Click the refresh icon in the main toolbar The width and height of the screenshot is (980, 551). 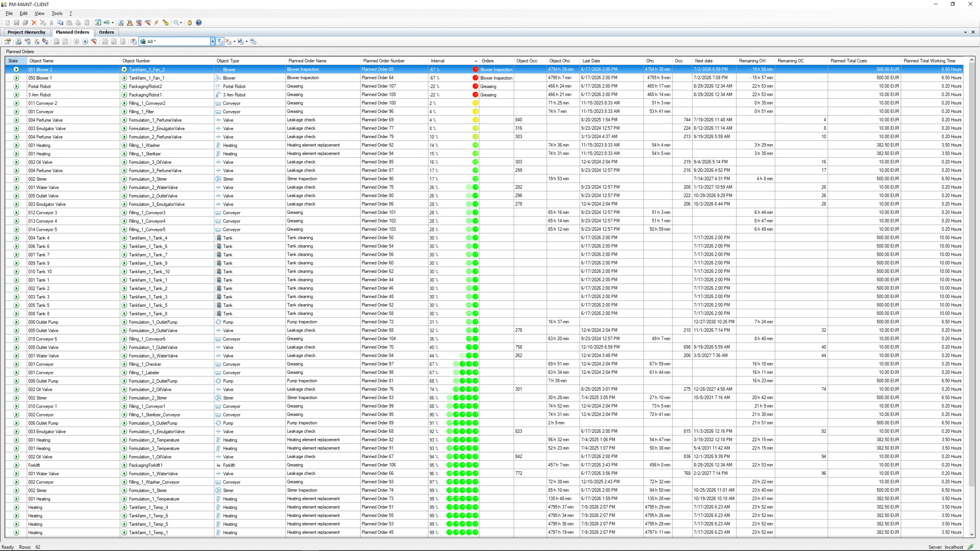[x=98, y=23]
